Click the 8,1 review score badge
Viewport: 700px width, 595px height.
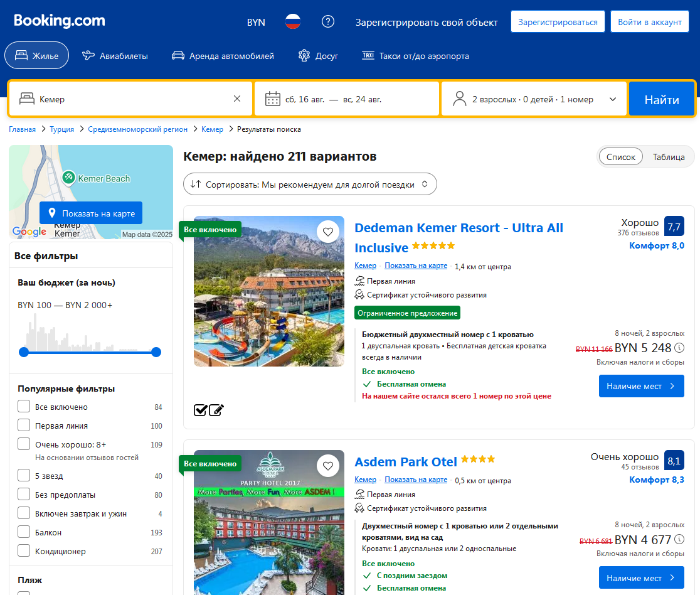click(674, 461)
